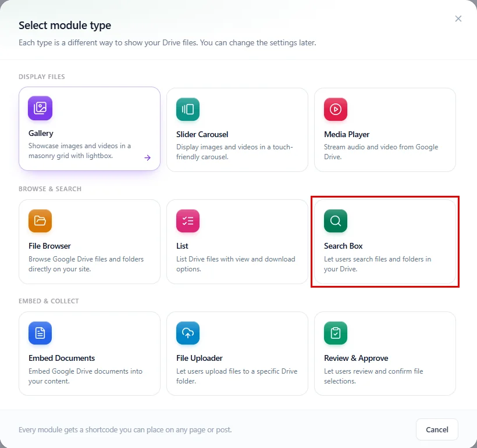Image resolution: width=477 pixels, height=448 pixels.
Task: Click the BROWSE & SEARCH section heading
Action: point(50,189)
